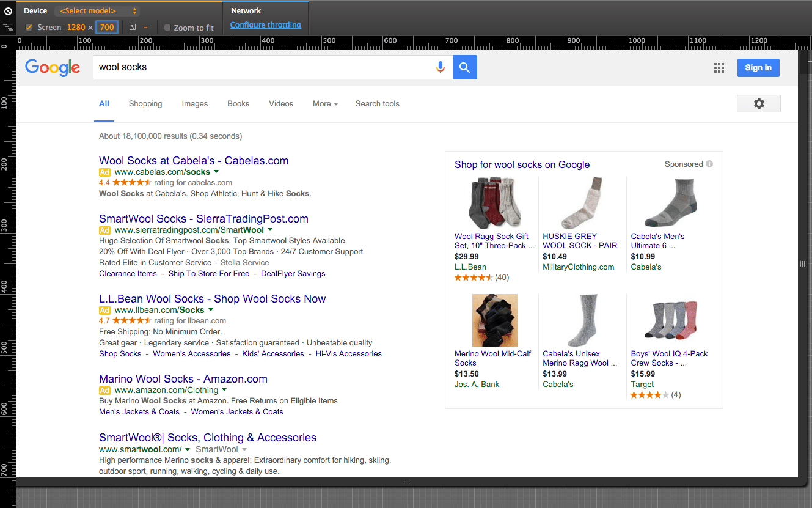Viewport: 812px width, 508px height.
Task: Switch to the Books tab
Action: 238,104
